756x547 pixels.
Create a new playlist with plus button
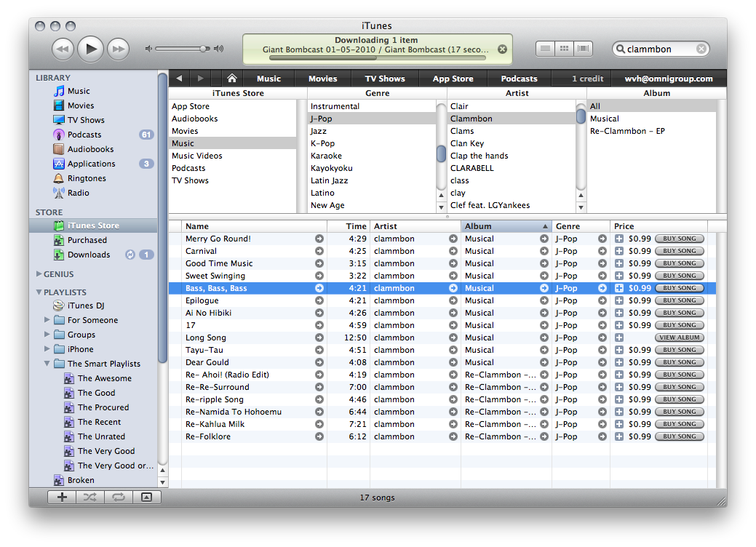[62, 498]
